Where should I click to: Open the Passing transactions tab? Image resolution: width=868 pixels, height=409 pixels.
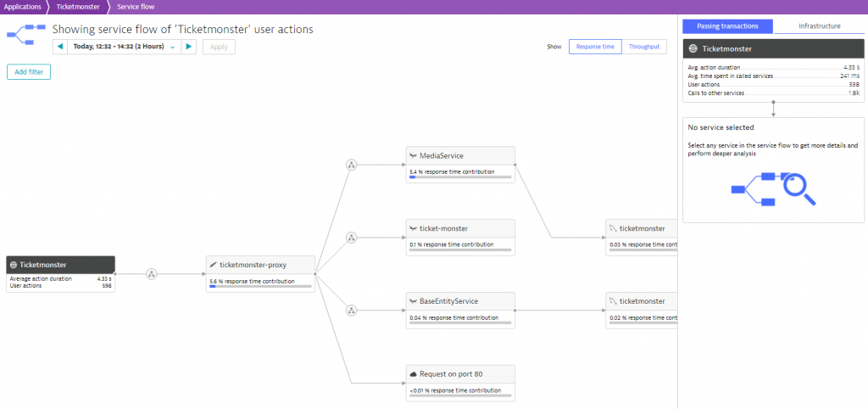click(727, 26)
